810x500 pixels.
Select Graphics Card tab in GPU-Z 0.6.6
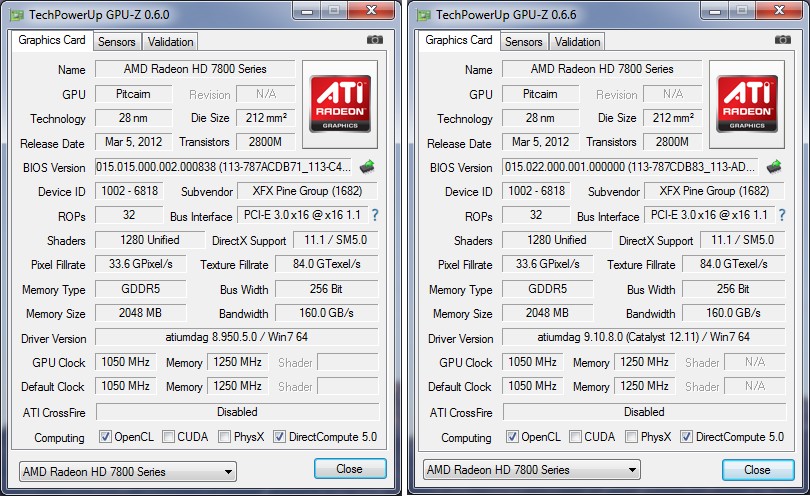[459, 40]
